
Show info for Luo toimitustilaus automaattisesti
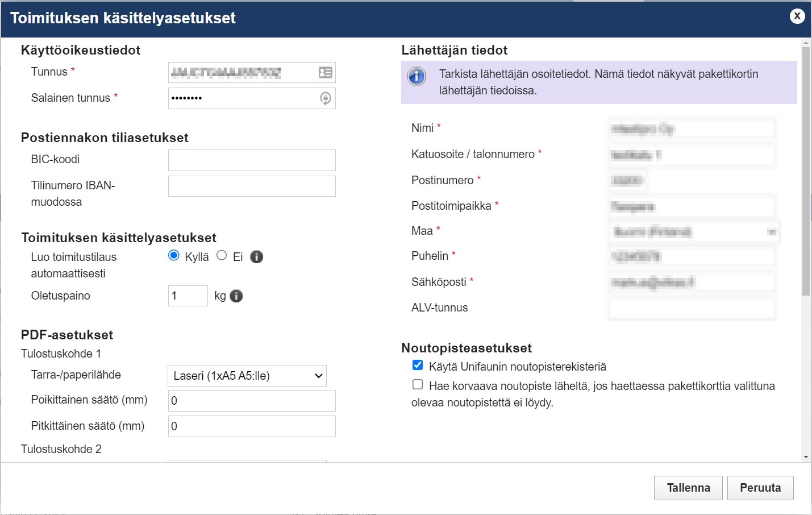257,257
